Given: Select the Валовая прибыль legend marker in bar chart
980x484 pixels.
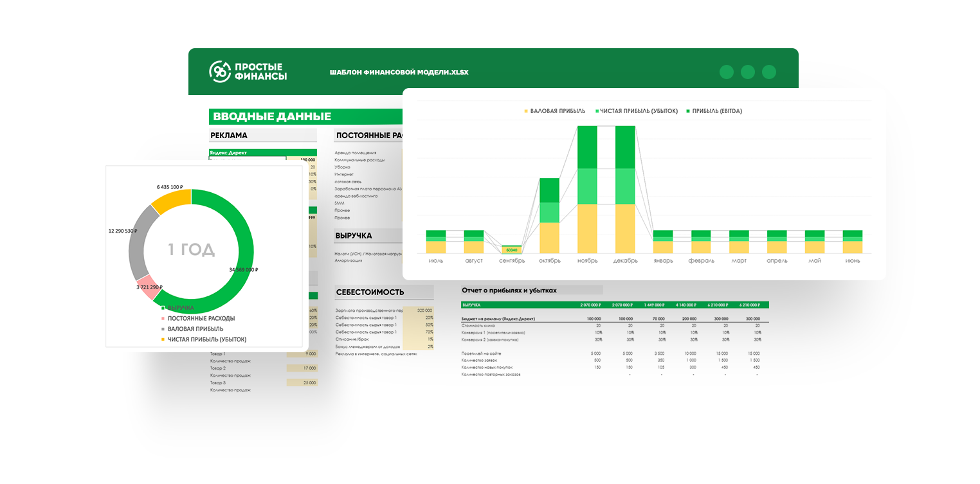Looking at the screenshot, I should pos(525,111).
